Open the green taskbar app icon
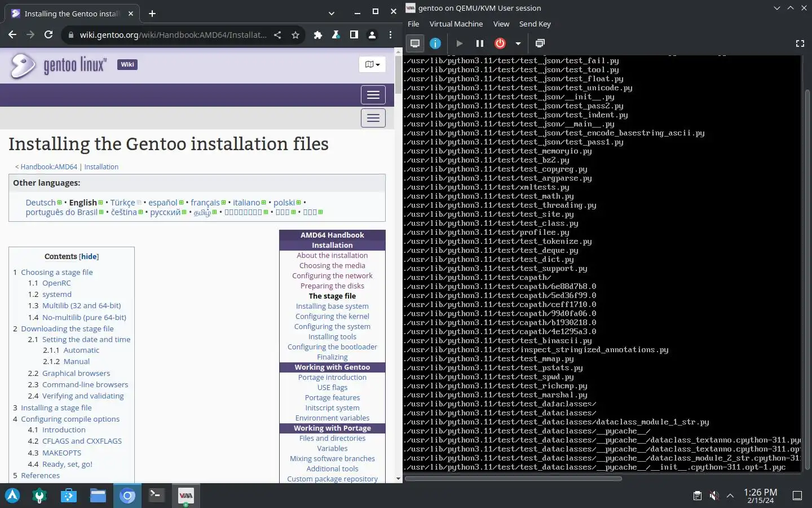Viewport: 812px width, 508px height. (39, 496)
